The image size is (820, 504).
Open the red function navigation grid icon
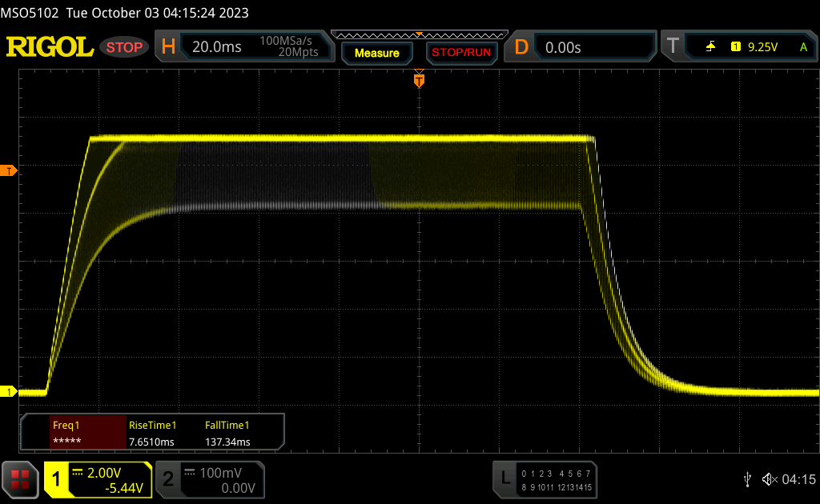[20, 479]
